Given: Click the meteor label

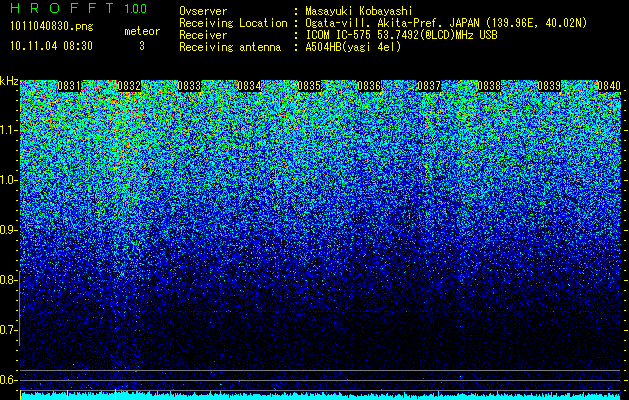Looking at the screenshot, I should 142,31.
